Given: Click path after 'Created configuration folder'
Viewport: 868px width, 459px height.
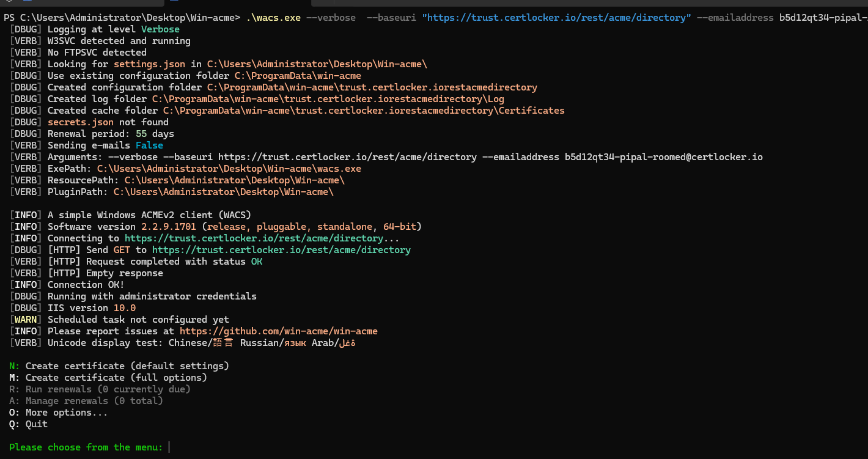Looking at the screenshot, I should [372, 87].
